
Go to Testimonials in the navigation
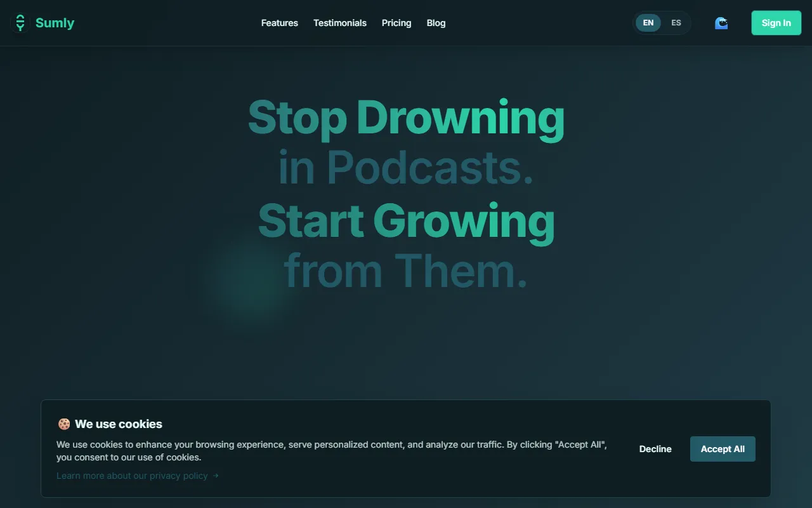pos(339,23)
